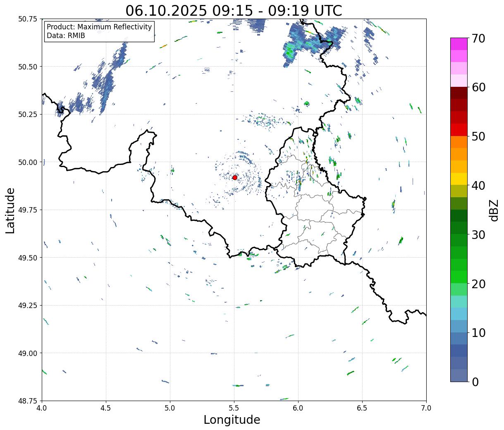Click the longitude tick label 5.5
Screen dimensions: 504x430
tap(234, 408)
